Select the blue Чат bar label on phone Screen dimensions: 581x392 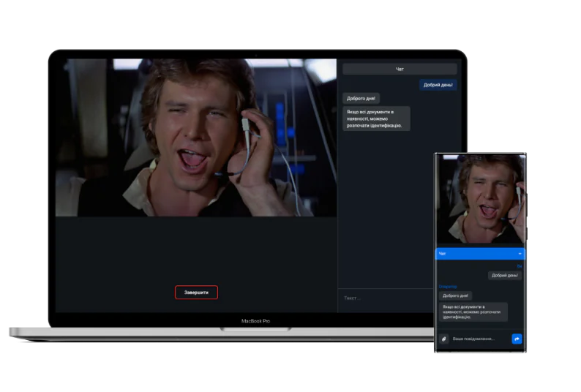(442, 254)
